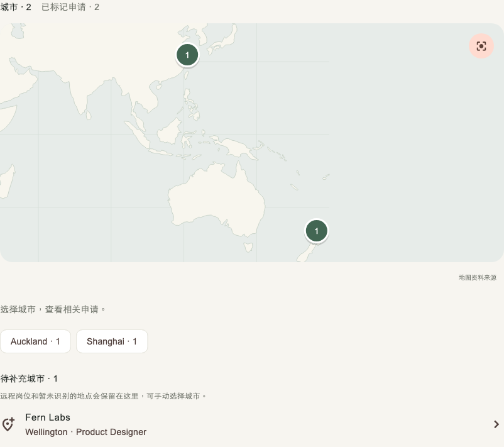Click the add-location pin icon for Fern Labs
The width and height of the screenshot is (504, 447).
(x=8, y=424)
